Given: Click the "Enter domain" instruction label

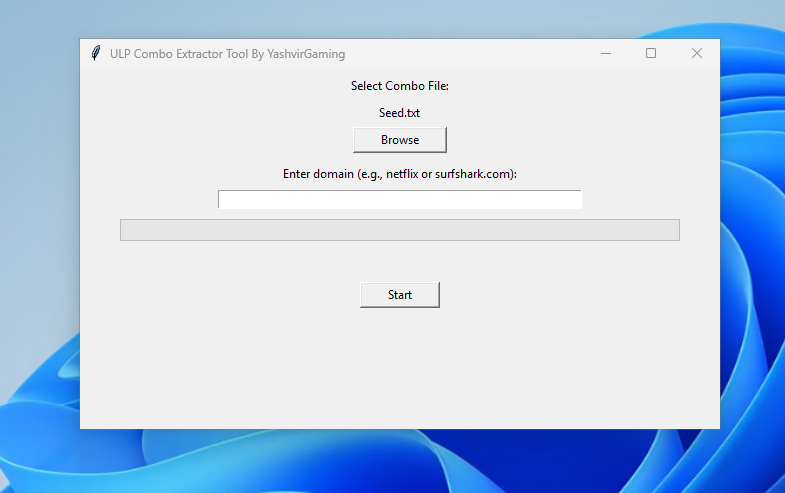Looking at the screenshot, I should coord(400,174).
